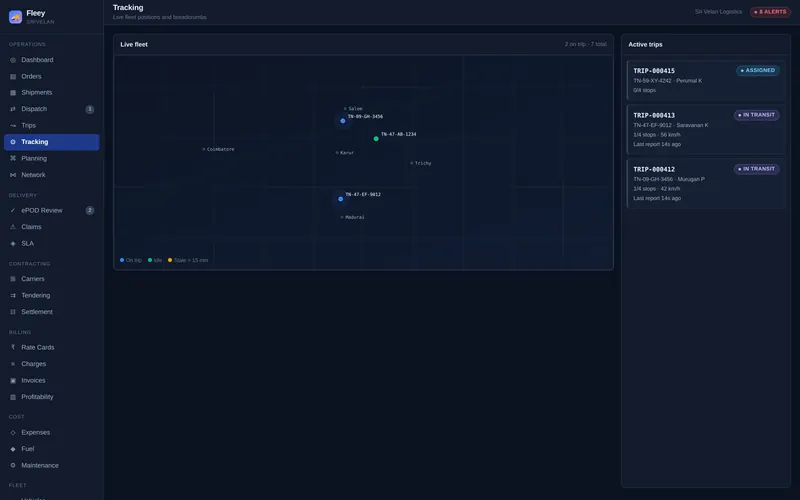Image resolution: width=800 pixels, height=500 pixels.
Task: Click the Claims warning triangle icon
Action: tap(13, 227)
